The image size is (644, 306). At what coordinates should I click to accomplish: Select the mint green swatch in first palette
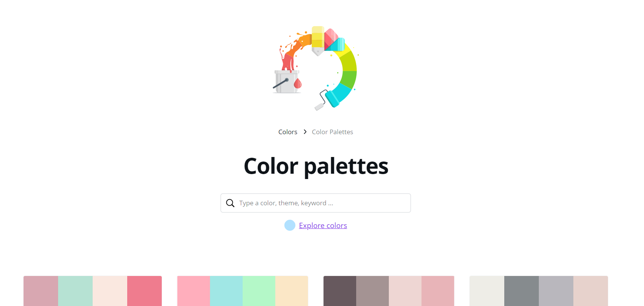pyautogui.click(x=76, y=291)
